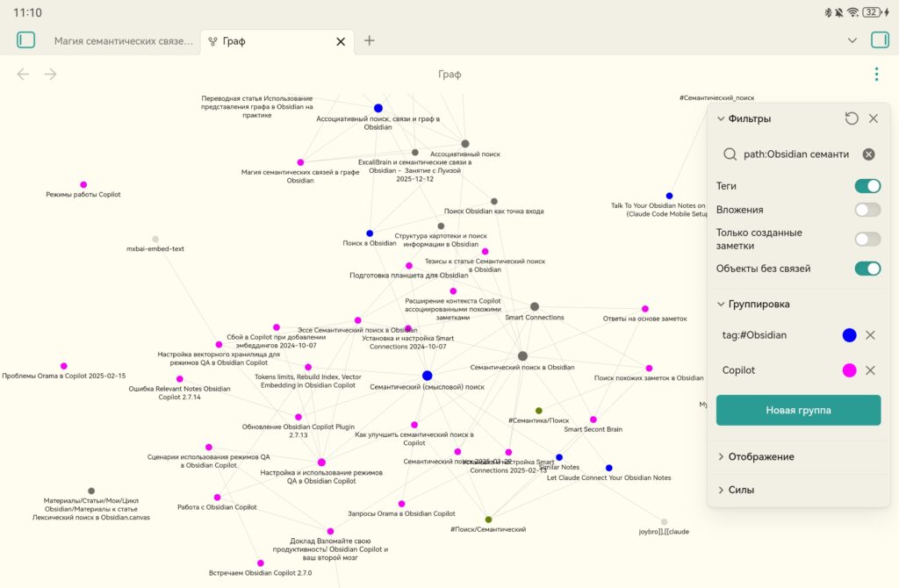Turn off Объекты без связей toggle

point(867,269)
